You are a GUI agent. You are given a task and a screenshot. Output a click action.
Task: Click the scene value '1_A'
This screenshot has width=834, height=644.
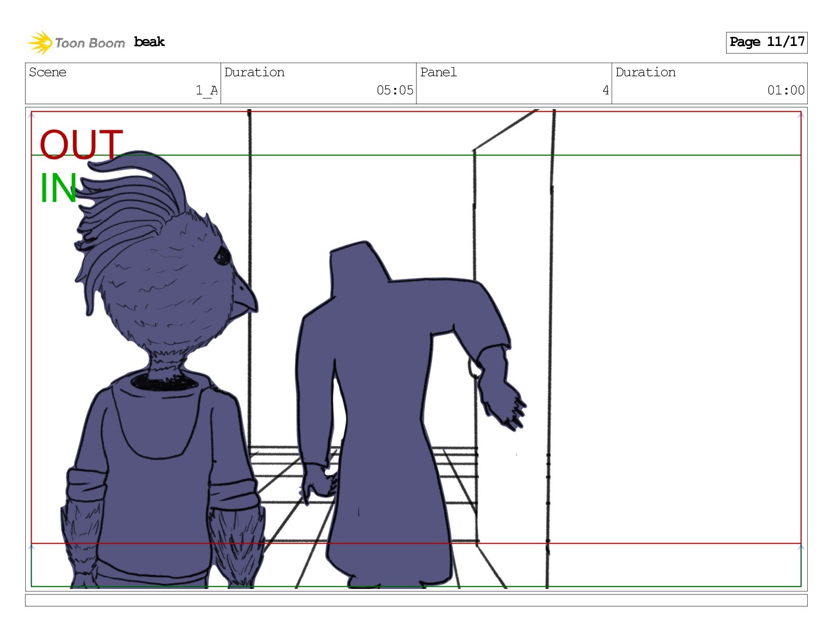(x=207, y=90)
